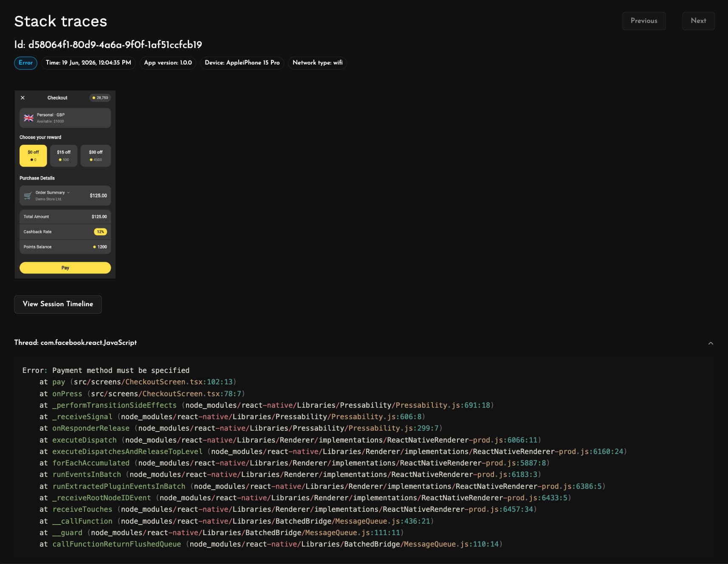
Task: Click the receiveTouches stack frame
Action: pos(288,509)
